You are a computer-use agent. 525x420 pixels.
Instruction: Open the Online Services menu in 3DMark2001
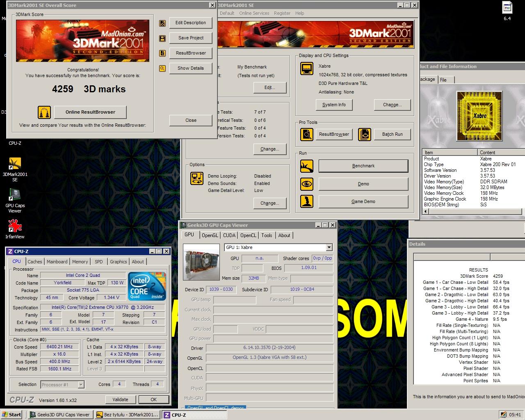pyautogui.click(x=254, y=13)
